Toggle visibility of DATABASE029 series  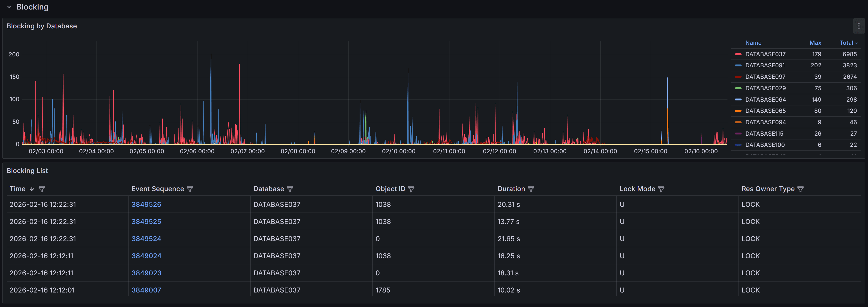(765, 88)
